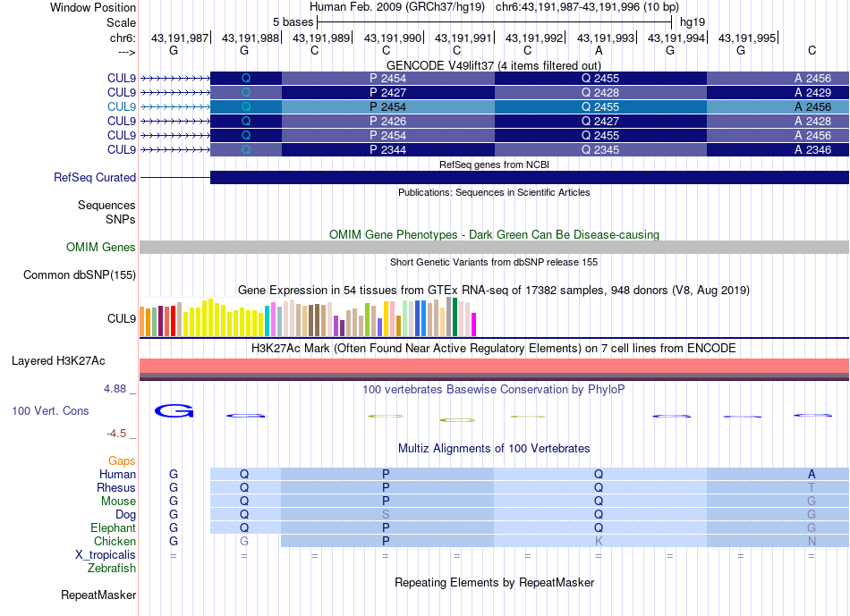
Task: Click the K residue in Chicken row
Action: [599, 541]
